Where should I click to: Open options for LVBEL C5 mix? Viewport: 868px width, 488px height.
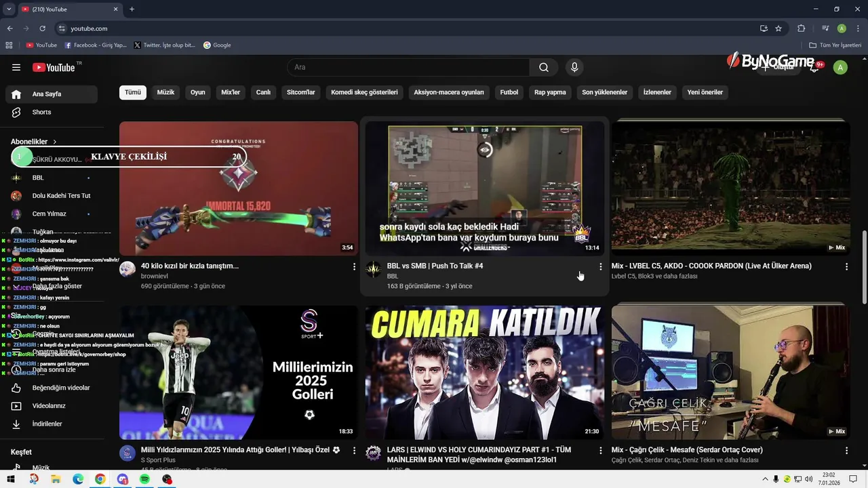click(846, 267)
